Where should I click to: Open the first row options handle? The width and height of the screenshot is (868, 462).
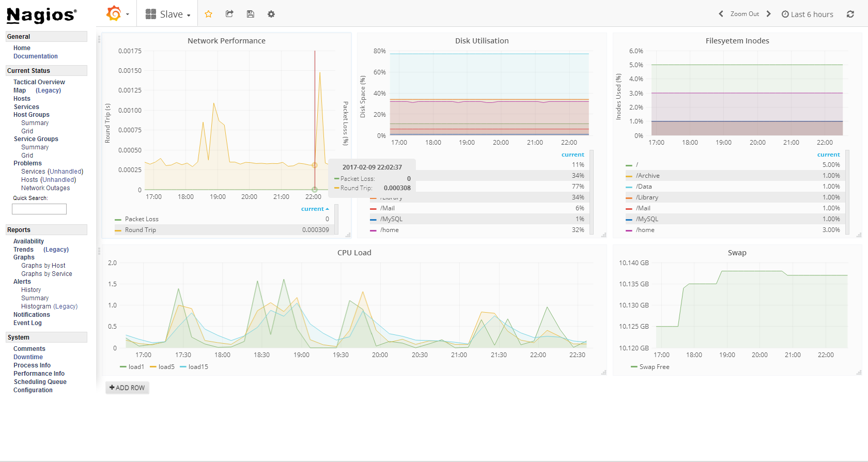(99, 39)
